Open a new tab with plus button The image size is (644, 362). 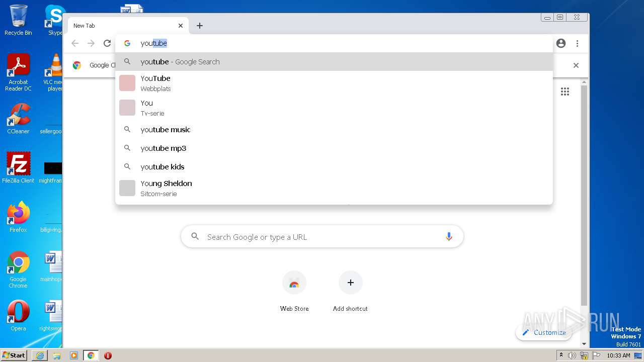(200, 26)
